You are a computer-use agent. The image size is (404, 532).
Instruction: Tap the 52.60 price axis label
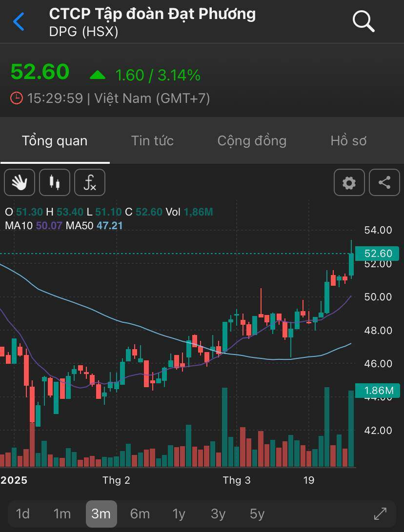click(x=377, y=254)
